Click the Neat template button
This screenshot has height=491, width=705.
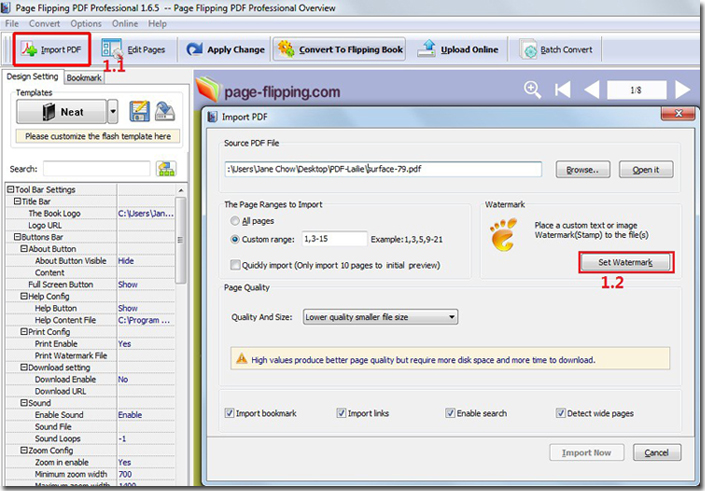pos(62,112)
